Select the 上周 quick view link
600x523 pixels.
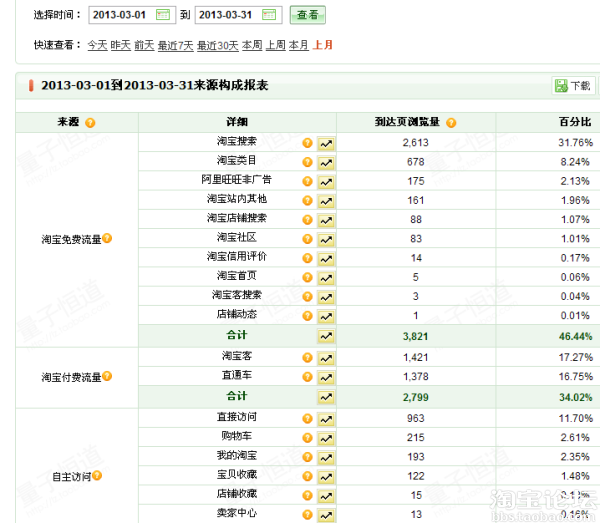coord(276,45)
